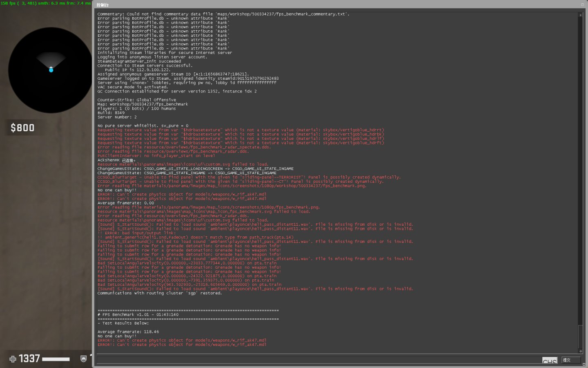
Task: Click the 'Assigned anonymous gameserver Steam ID' line
Action: pos(173,74)
